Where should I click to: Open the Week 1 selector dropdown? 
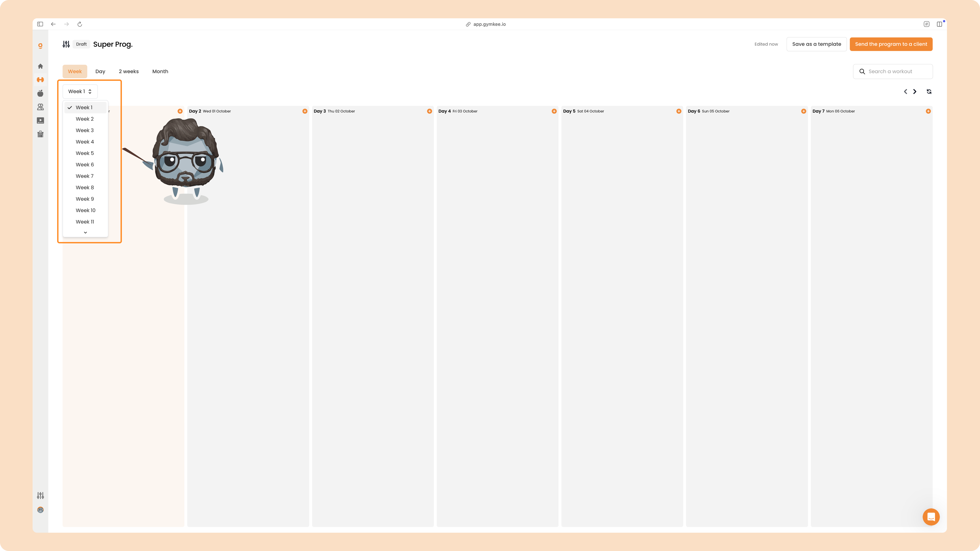coord(80,91)
